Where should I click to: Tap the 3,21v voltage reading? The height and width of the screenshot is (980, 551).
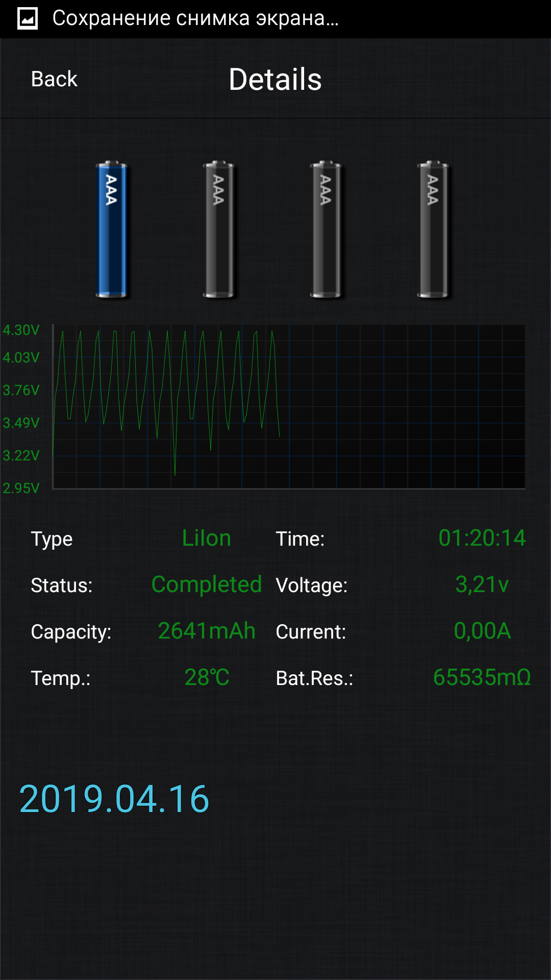coord(482,584)
